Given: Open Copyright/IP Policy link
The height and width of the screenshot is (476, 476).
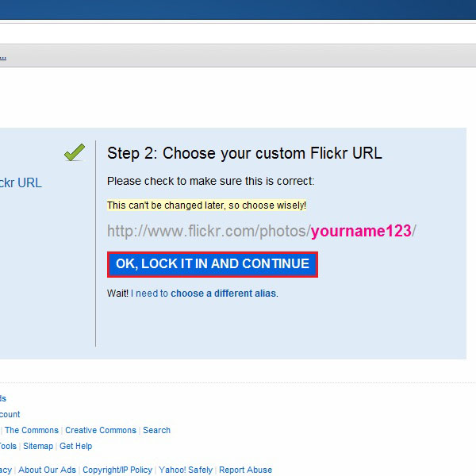Looking at the screenshot, I should pos(117,470).
